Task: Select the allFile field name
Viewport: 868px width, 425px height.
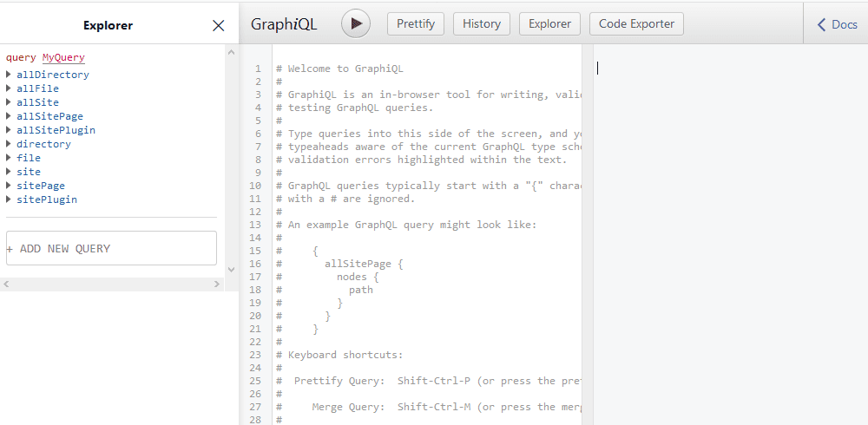Action: pyautogui.click(x=37, y=88)
